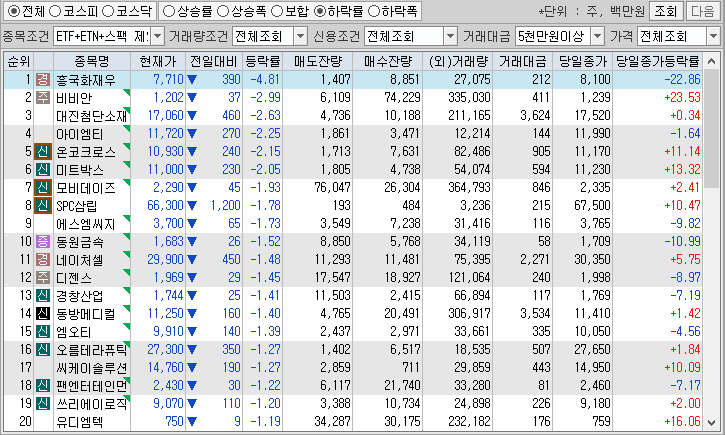Click the 경 warning badge for 흥국화재우

(43, 80)
